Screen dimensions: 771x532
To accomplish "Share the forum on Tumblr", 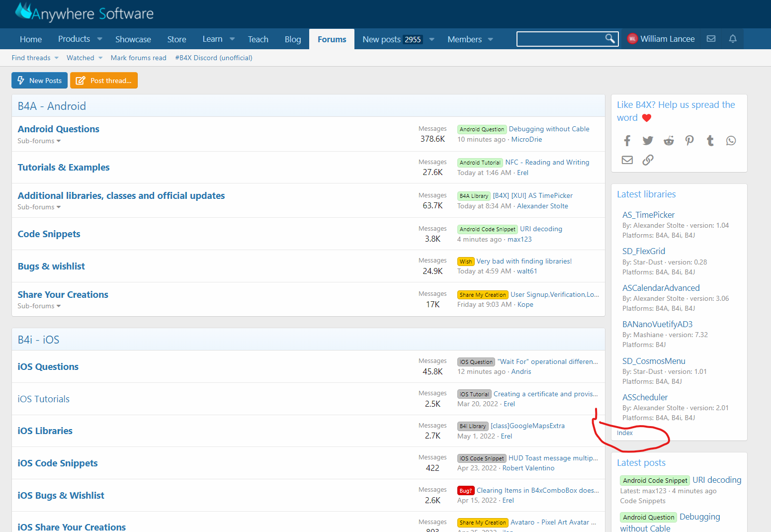I will [710, 141].
